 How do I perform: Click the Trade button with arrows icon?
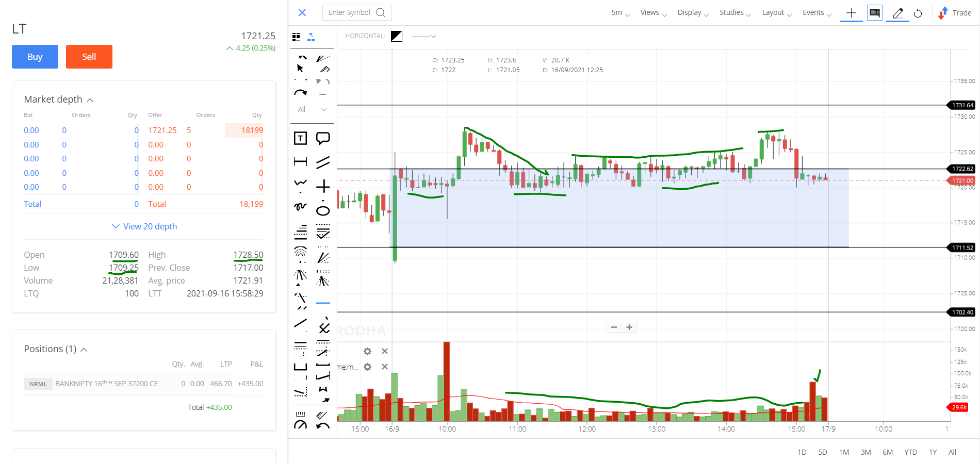tap(955, 13)
